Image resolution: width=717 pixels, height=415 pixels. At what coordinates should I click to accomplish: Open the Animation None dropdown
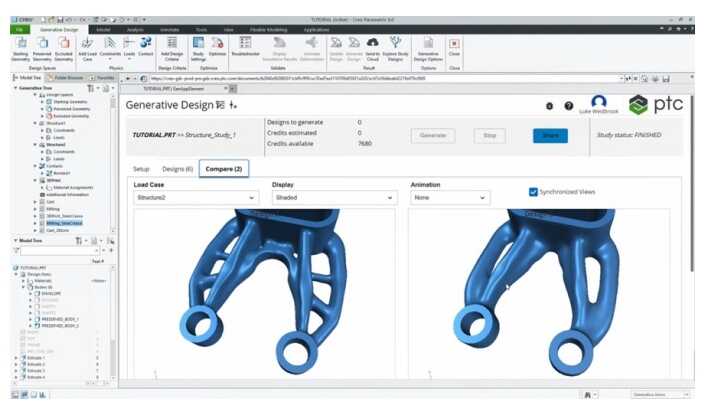[450, 197]
